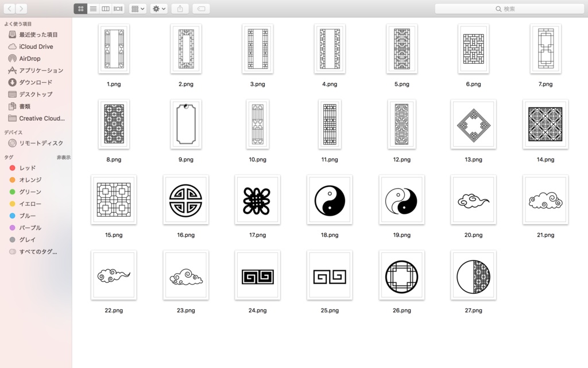Select the 14.png dark tile pattern icon

[x=546, y=124]
